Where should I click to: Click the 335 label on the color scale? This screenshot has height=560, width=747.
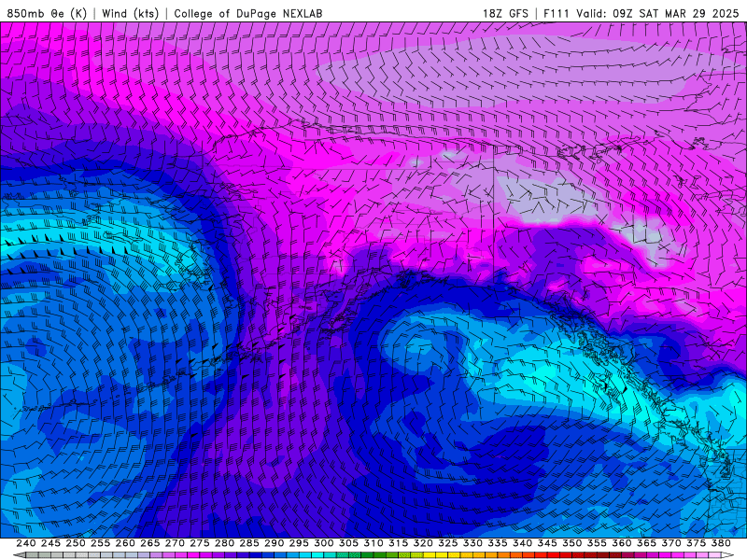click(x=498, y=543)
